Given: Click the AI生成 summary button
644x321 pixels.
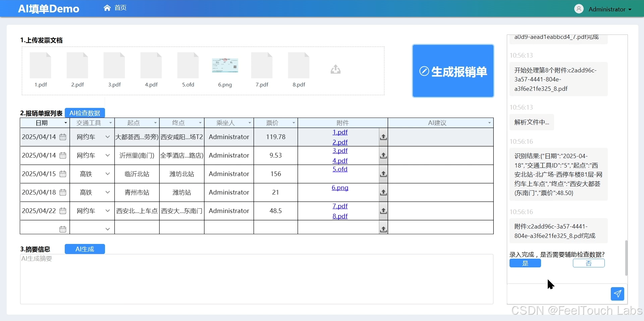Looking at the screenshot, I should pos(85,249).
